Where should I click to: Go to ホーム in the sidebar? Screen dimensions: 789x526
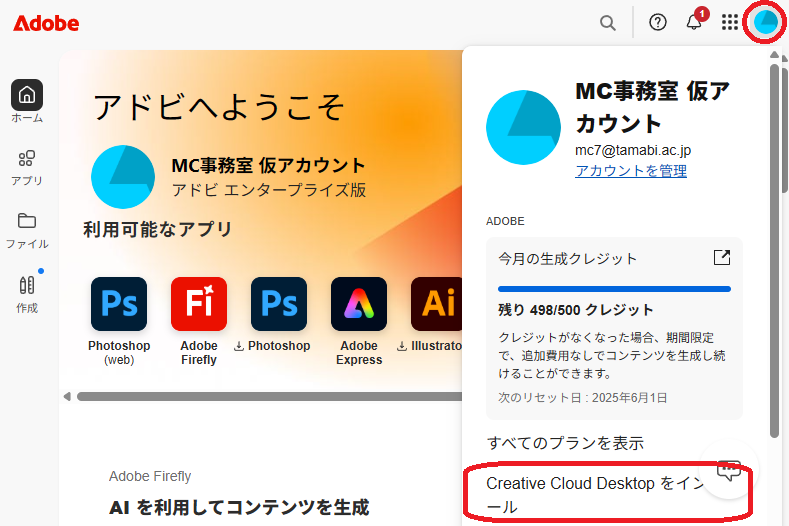tap(27, 101)
